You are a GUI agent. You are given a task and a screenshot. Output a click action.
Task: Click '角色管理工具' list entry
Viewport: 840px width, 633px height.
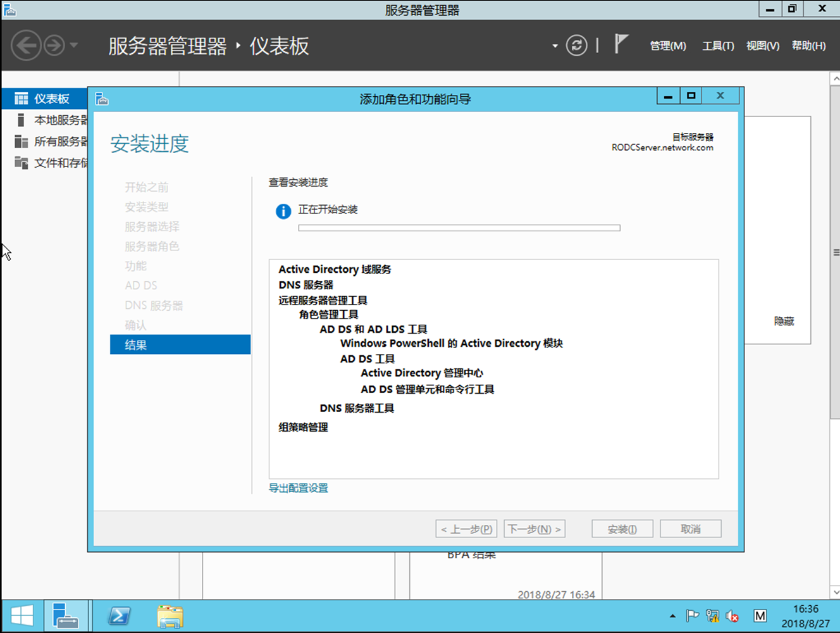328,314
